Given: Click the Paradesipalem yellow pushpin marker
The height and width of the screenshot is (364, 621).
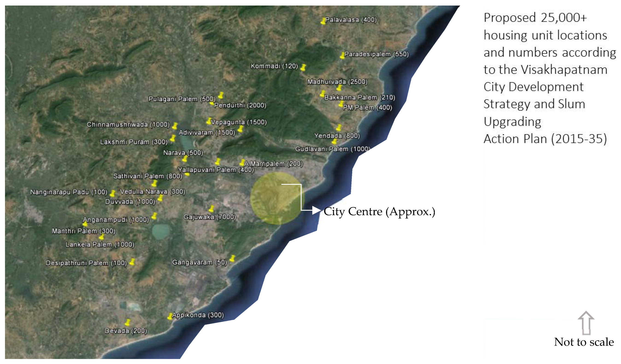Looking at the screenshot, I should 342,56.
